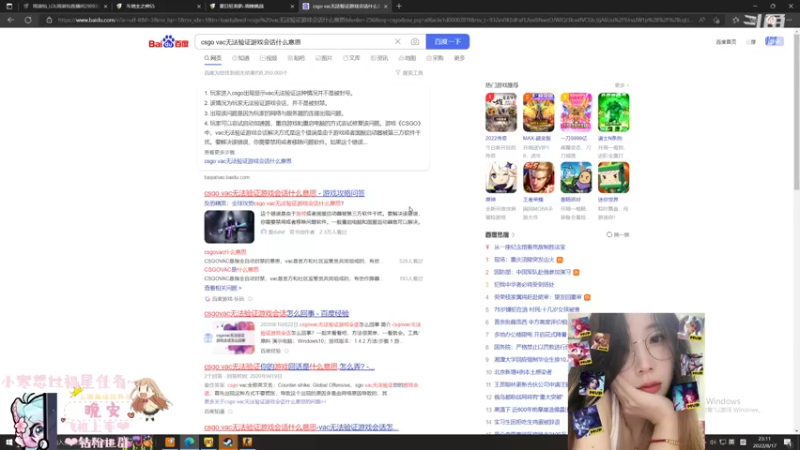The image size is (800, 450).
Task: Switch to the first browser tab
Action: (64, 6)
